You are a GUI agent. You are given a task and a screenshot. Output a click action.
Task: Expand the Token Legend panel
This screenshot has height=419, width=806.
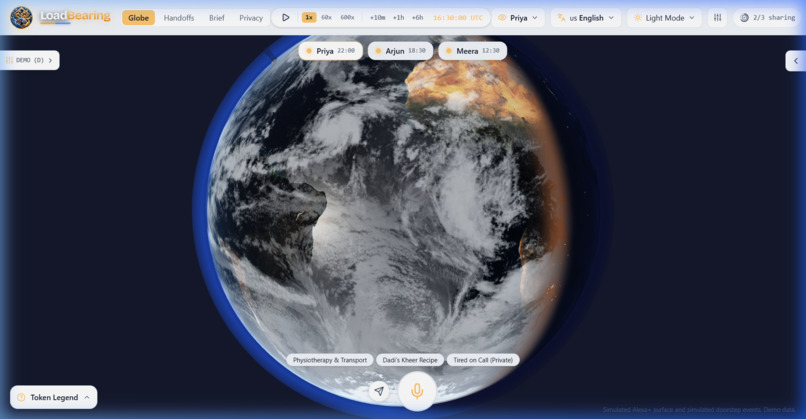pos(53,397)
